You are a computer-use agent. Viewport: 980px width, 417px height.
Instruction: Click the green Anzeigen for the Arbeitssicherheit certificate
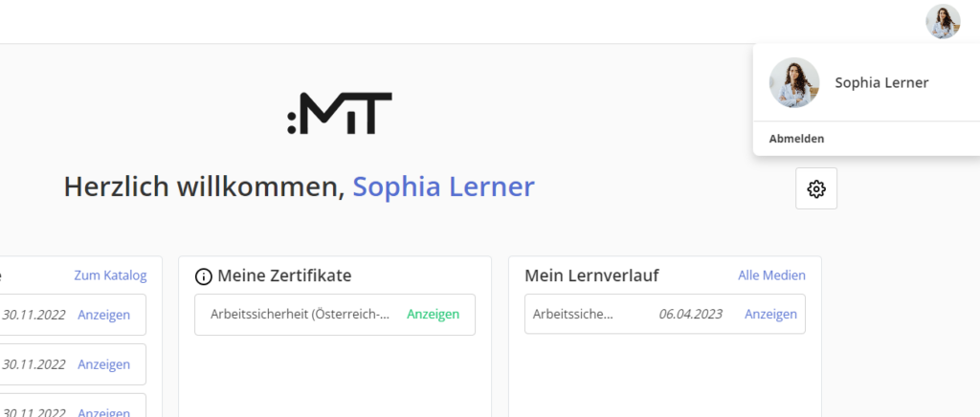[x=433, y=314]
